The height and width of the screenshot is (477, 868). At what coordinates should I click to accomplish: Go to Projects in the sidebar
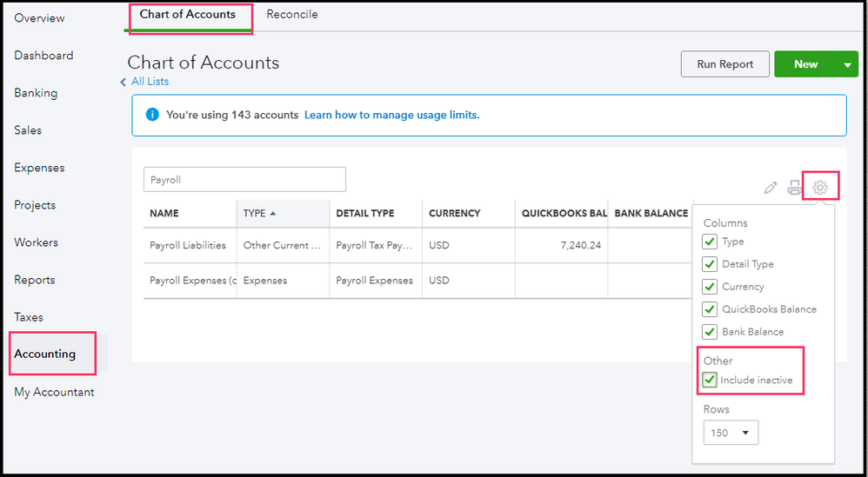pos(35,205)
